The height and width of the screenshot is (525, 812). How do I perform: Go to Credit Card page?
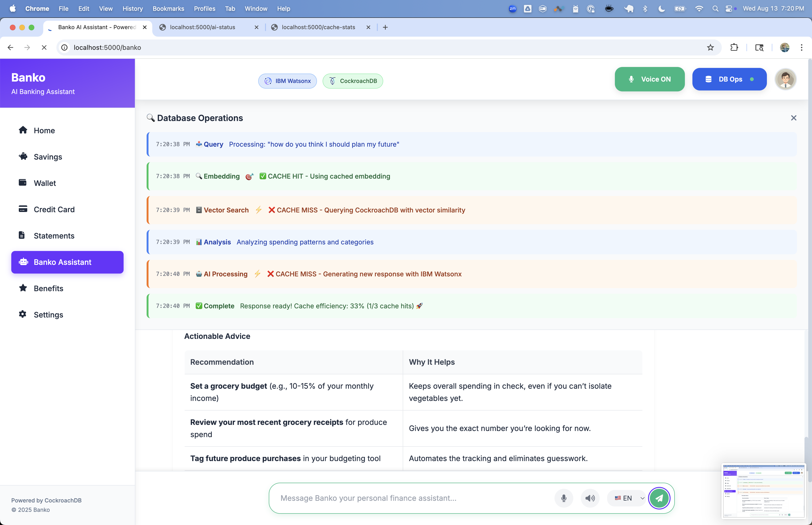(x=54, y=209)
